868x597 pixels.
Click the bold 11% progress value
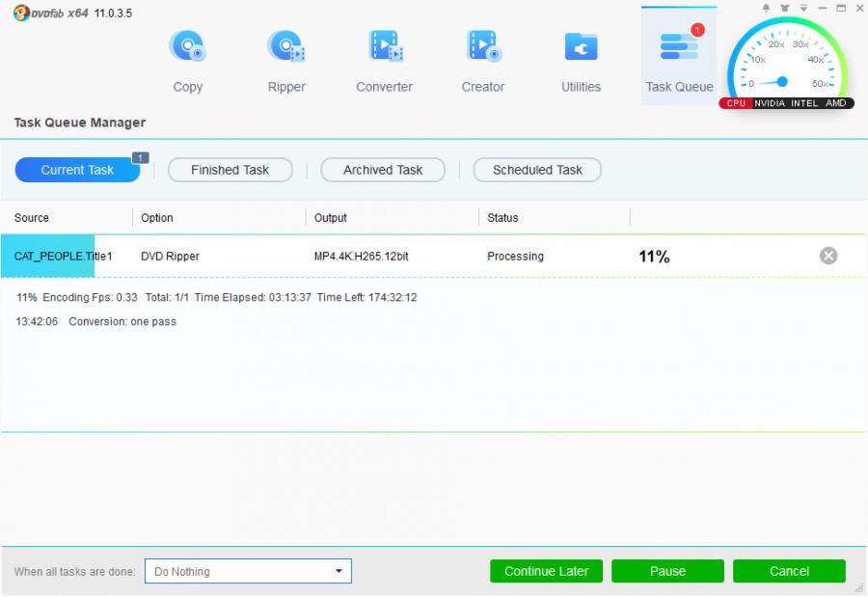point(654,257)
